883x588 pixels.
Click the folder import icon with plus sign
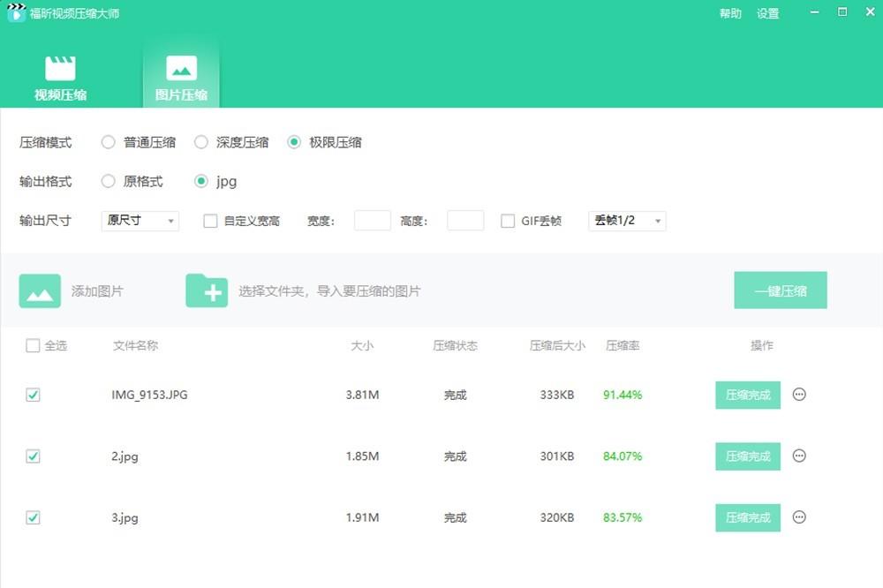click(207, 290)
